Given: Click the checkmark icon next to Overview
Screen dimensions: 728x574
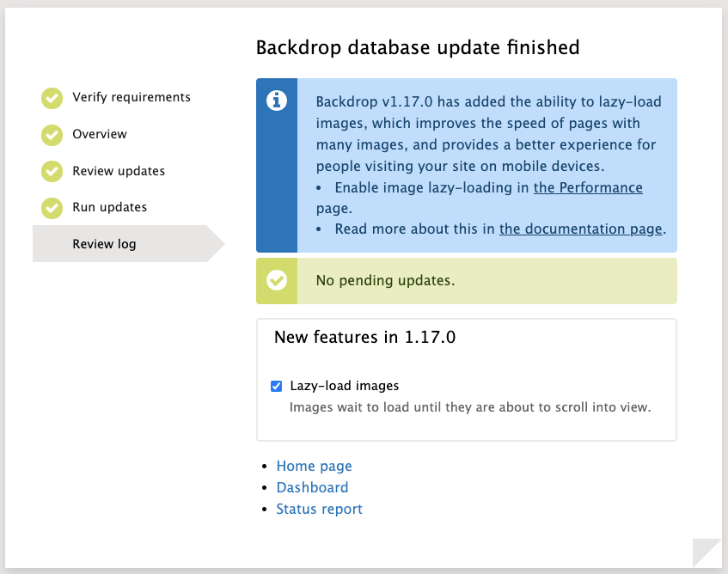Looking at the screenshot, I should (x=52, y=135).
